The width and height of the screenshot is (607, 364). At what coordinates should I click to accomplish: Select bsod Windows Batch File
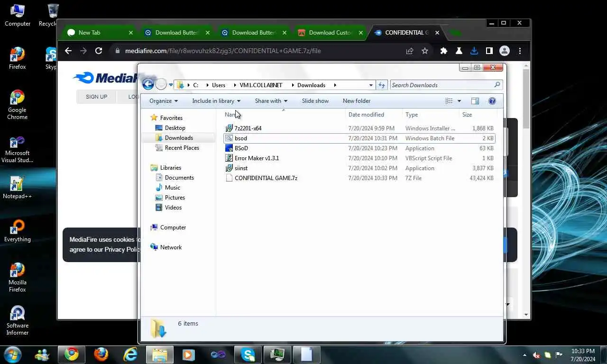coord(359,138)
